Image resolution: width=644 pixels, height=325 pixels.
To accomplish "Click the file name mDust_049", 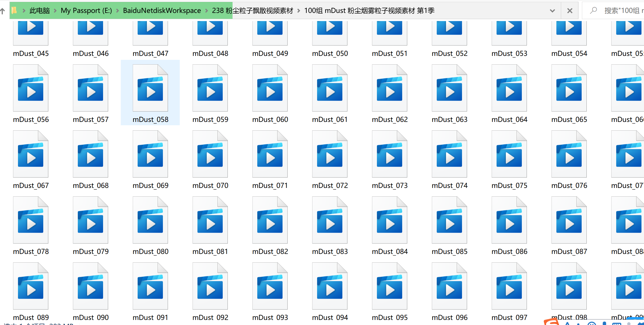I will pos(270,53).
